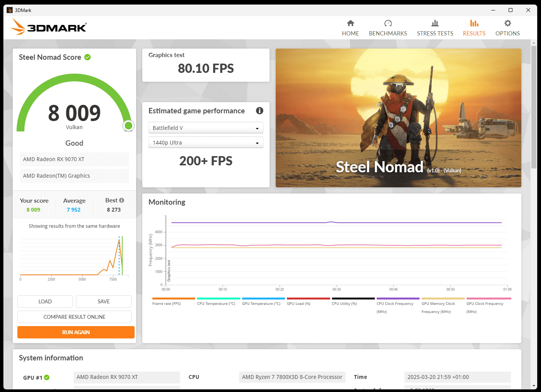Toggle CPU Utility (%) legend item

coord(353,302)
